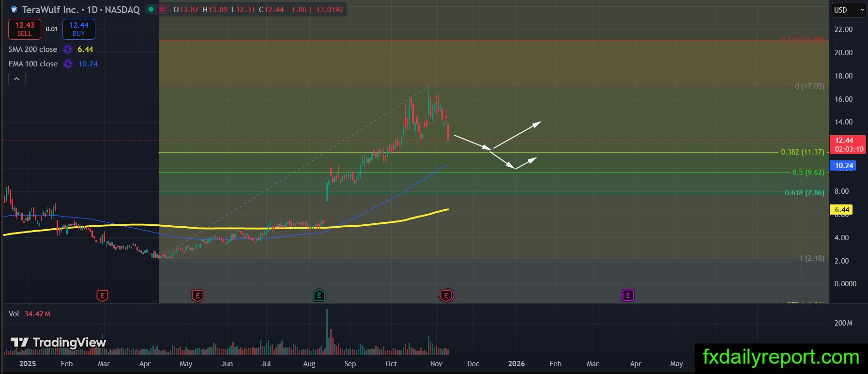
Task: Click the green market status dot
Action: click(152, 9)
